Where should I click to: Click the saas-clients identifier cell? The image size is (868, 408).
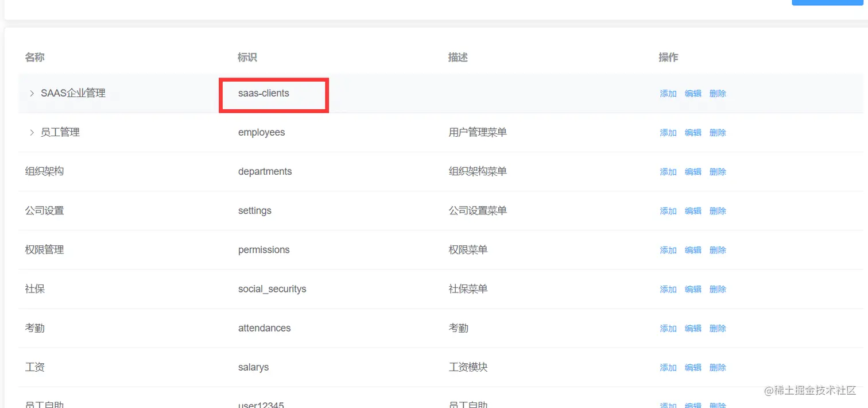pos(263,93)
